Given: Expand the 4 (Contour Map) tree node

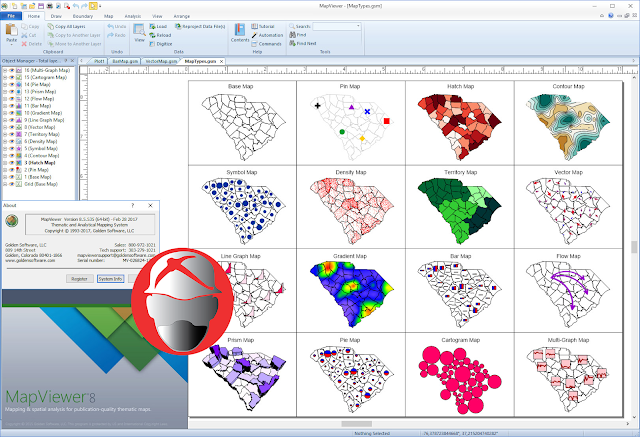Looking at the screenshot, I should tap(5, 155).
